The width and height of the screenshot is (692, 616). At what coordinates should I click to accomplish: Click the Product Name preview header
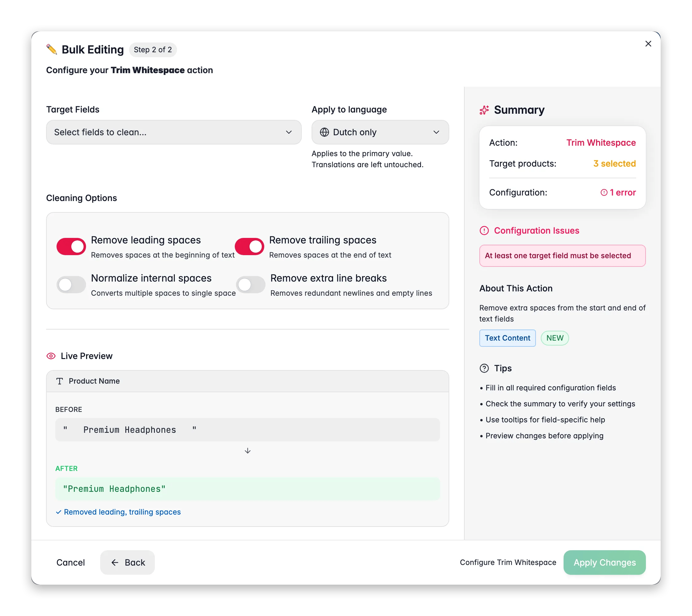click(247, 381)
